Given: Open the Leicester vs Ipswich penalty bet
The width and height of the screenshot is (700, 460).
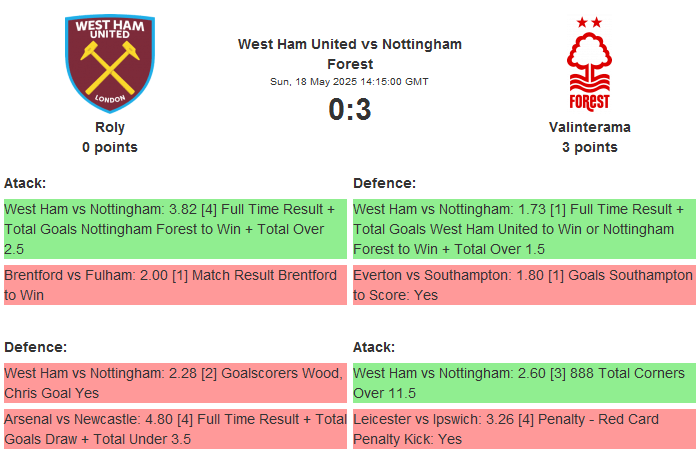Looking at the screenshot, I should point(524,429).
